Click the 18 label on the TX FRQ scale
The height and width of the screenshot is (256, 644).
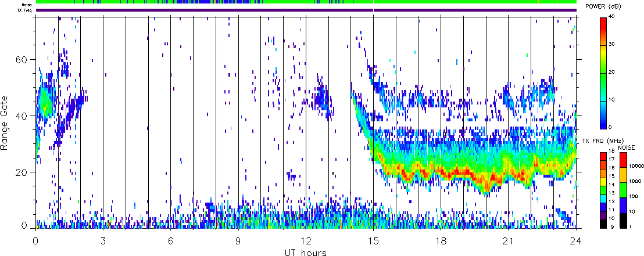coord(612,151)
